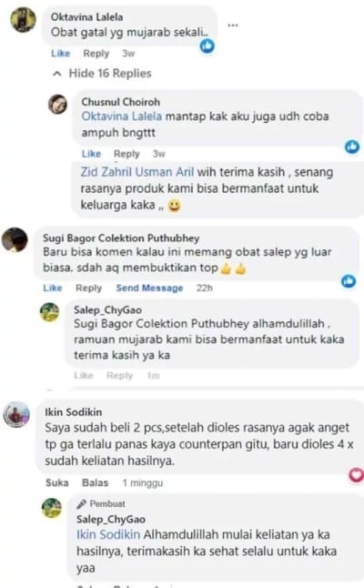
Task: Open Oktavina Lalela's profile picture
Action: pos(24,19)
